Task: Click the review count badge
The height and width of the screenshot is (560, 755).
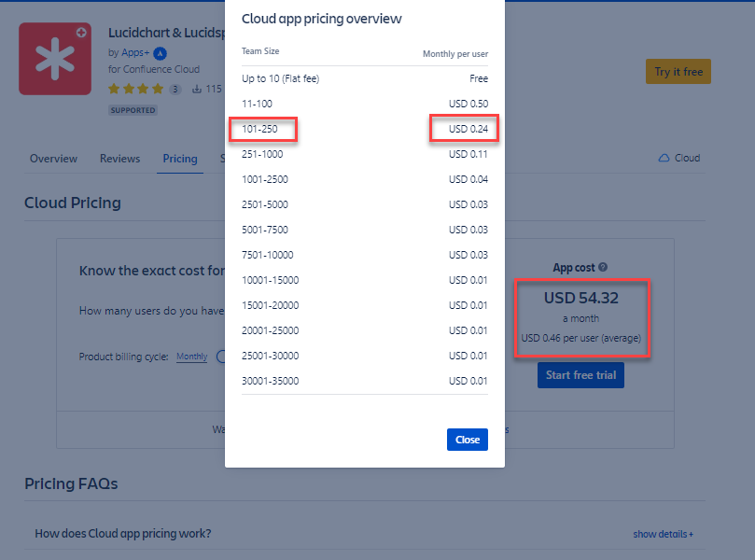Action: 175,89
